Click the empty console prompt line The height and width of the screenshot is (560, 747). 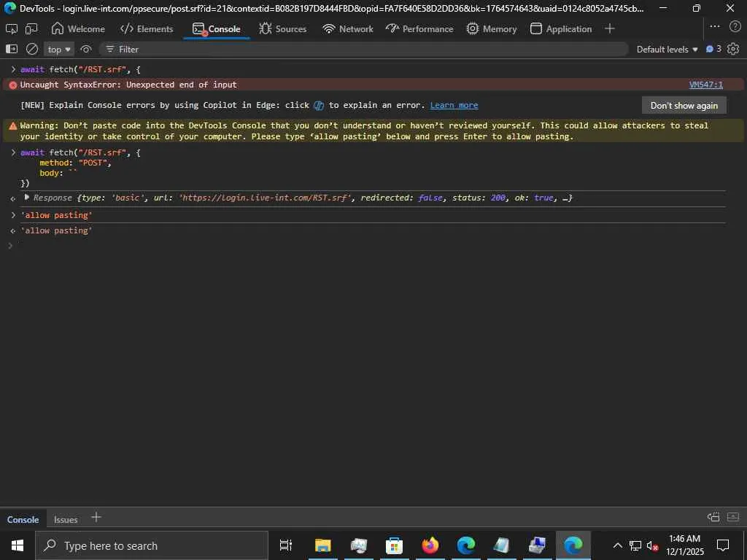point(371,246)
